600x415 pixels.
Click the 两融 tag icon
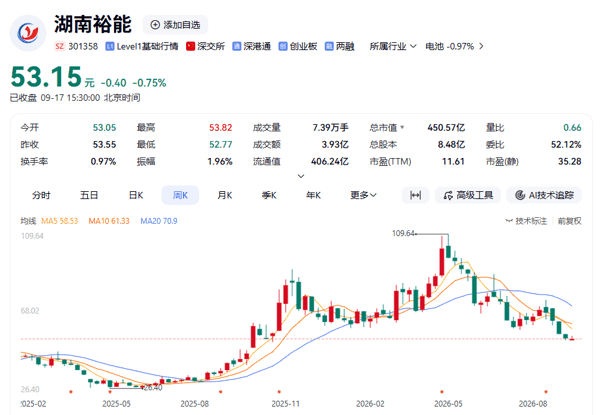[329, 46]
